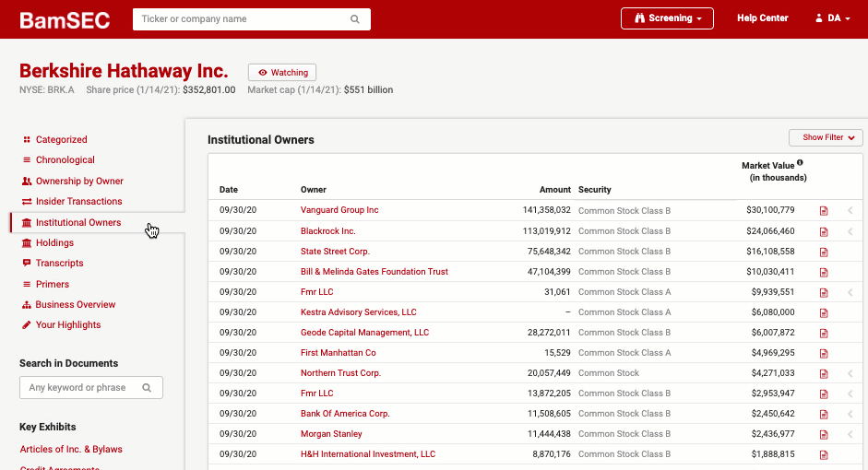Open document icon for Vanguard Group Inc row
The height and width of the screenshot is (470, 868).
pos(824,211)
